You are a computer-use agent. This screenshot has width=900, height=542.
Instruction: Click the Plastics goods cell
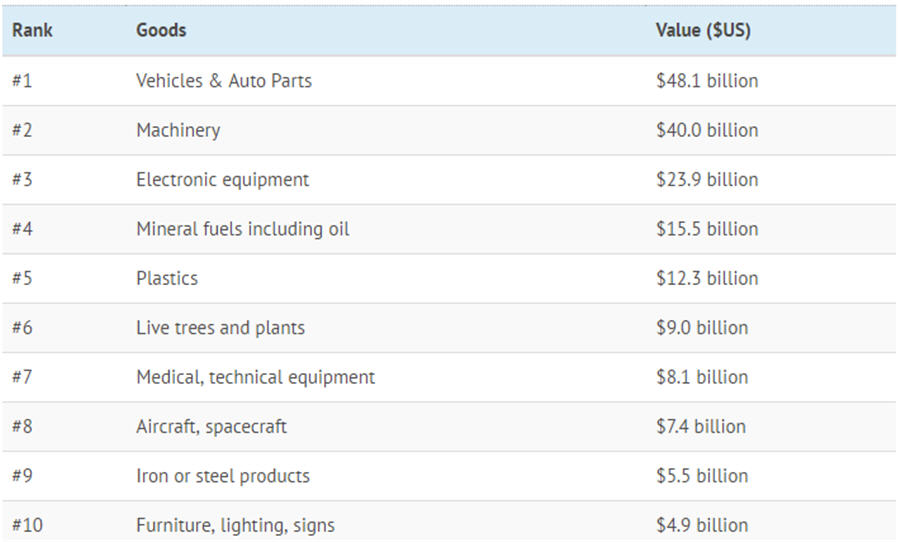[167, 278]
